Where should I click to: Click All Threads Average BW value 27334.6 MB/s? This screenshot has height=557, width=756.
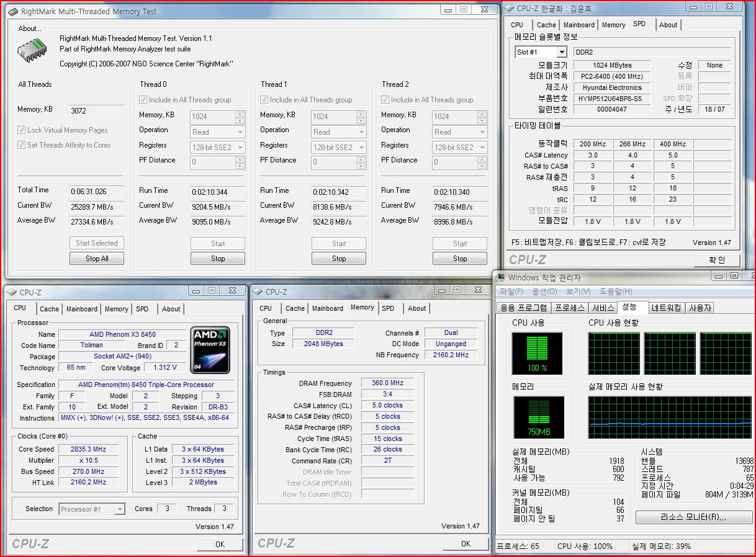pyautogui.click(x=97, y=222)
